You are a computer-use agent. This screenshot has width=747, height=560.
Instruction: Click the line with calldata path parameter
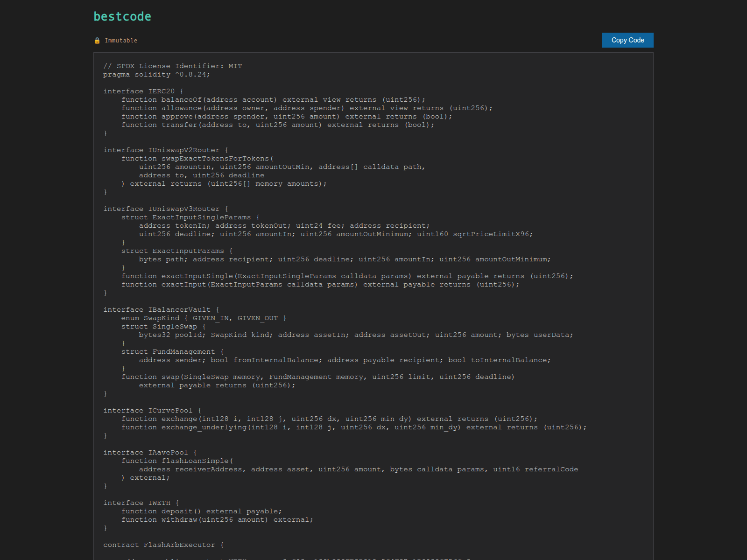click(282, 167)
